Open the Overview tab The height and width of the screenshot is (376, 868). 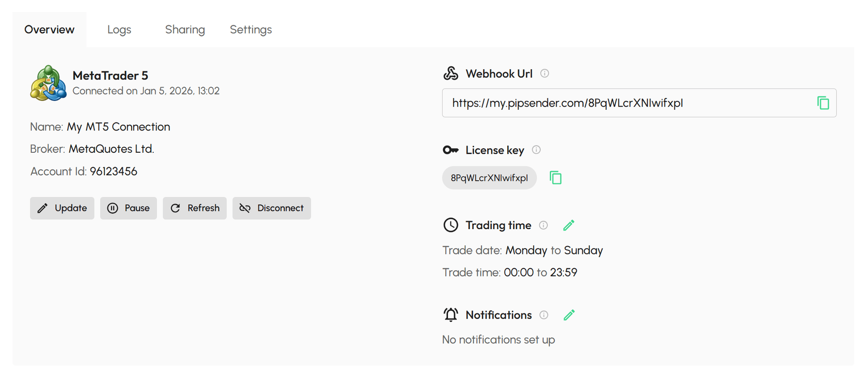tap(49, 30)
